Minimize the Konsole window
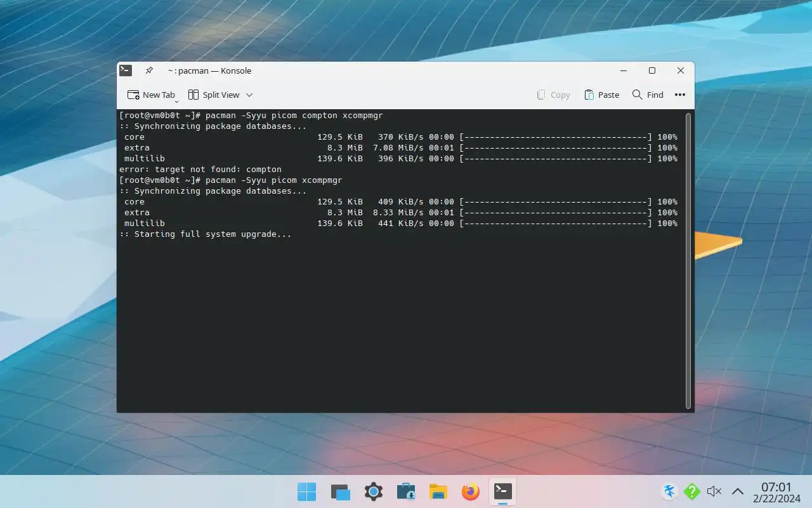The width and height of the screenshot is (812, 508). 624,70
